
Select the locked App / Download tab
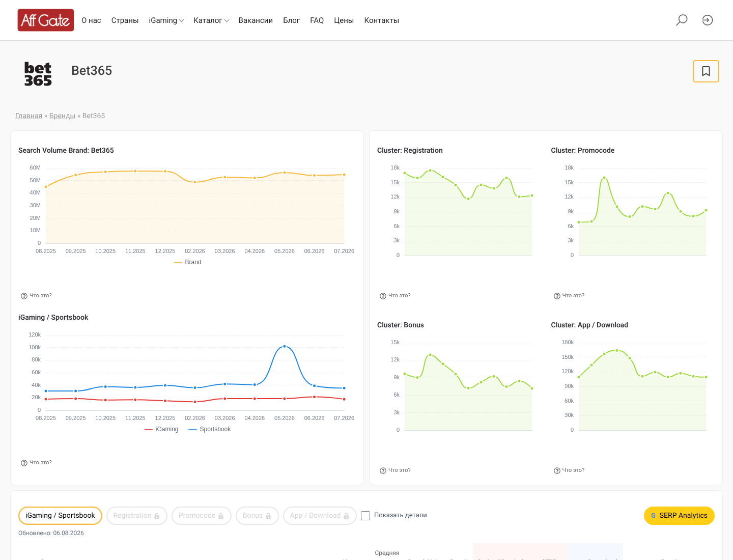point(320,516)
